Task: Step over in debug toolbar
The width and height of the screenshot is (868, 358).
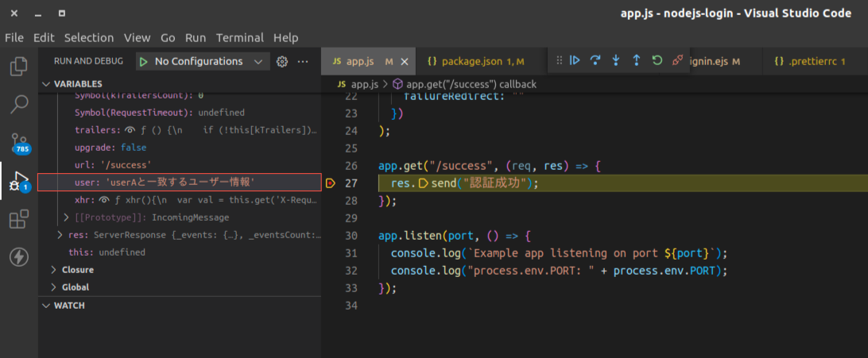Action: (595, 60)
